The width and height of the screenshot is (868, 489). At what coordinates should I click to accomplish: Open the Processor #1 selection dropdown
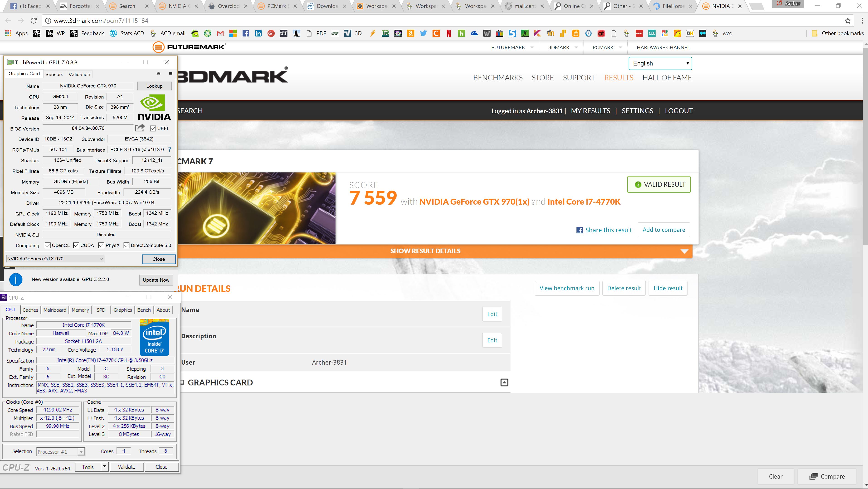pos(61,452)
